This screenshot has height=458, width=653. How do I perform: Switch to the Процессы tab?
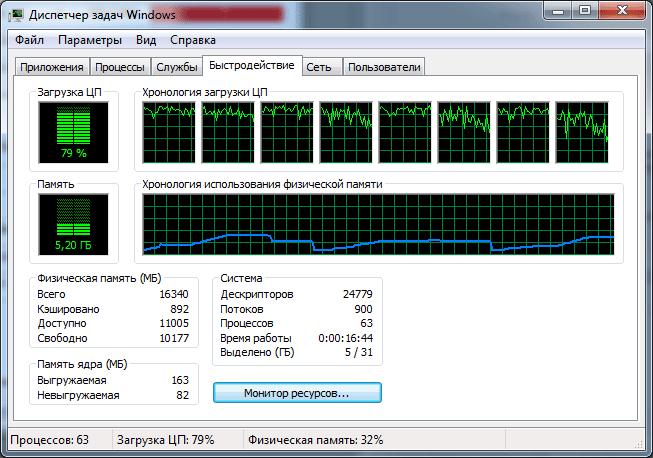click(120, 67)
